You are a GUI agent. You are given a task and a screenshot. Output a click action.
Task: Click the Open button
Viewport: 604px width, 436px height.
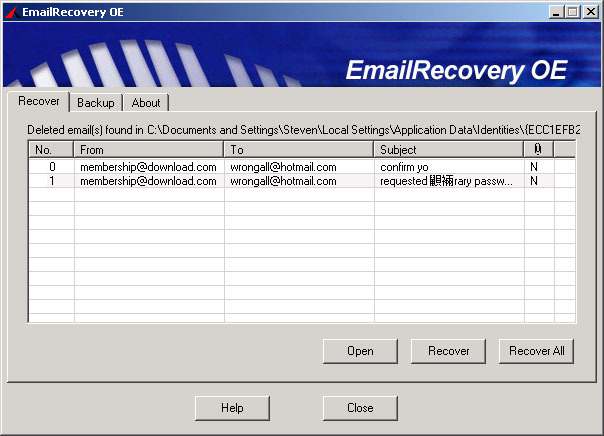click(x=360, y=351)
